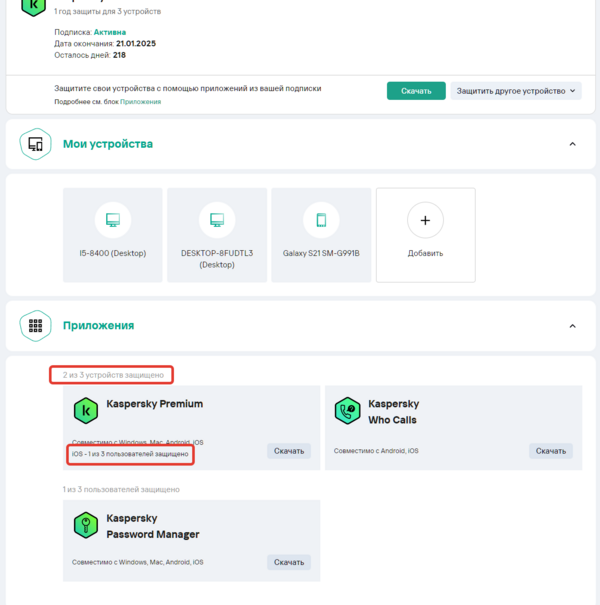Click the DESKTOP-8FUDTL3 monitor icon
The width and height of the screenshot is (600, 605).
215,220
